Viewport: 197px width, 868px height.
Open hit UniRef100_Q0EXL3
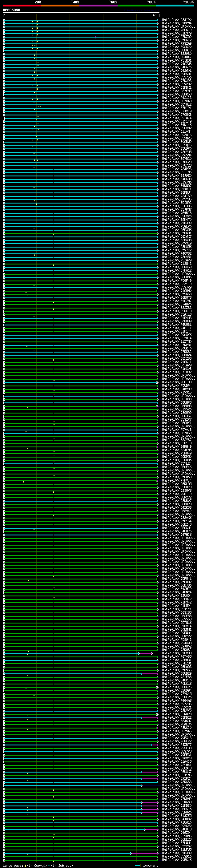(177, 737)
